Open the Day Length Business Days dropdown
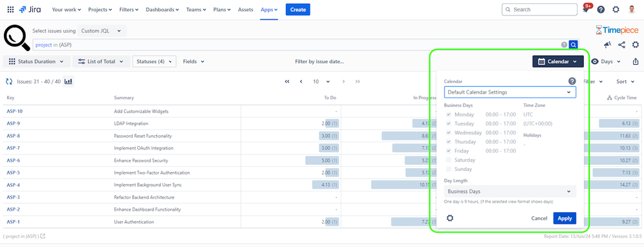Screen dimensions: 644x247 (x=510, y=191)
